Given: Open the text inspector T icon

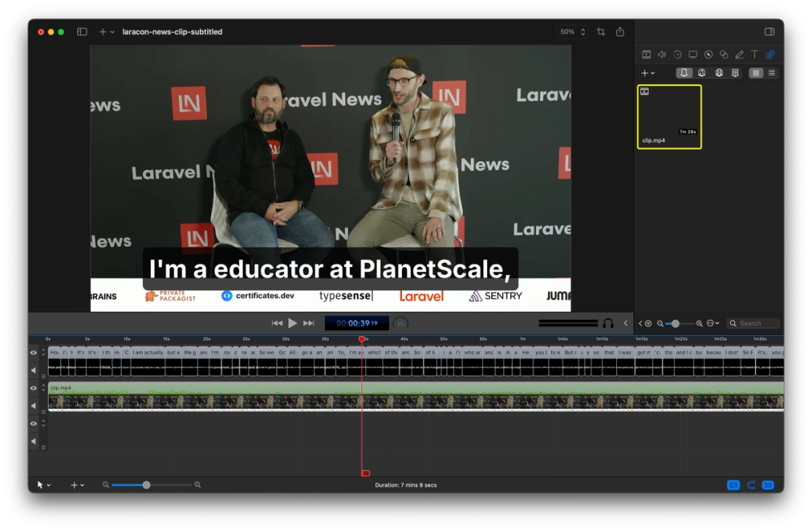Looking at the screenshot, I should pyautogui.click(x=754, y=54).
